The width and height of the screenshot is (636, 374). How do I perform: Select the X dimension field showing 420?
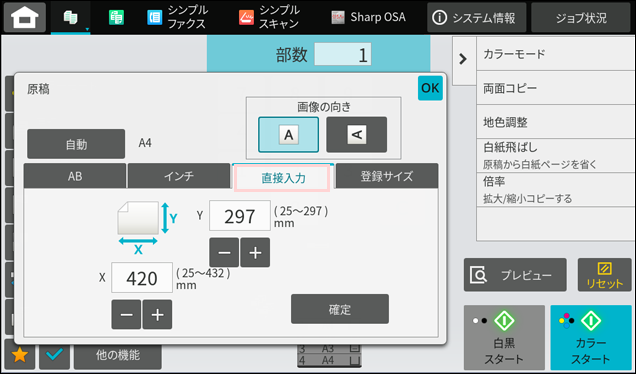coord(142,278)
